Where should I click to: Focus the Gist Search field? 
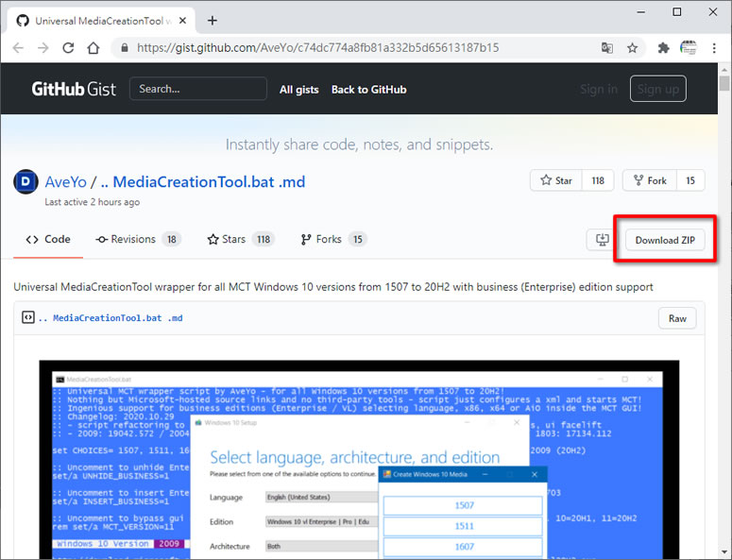click(x=198, y=89)
